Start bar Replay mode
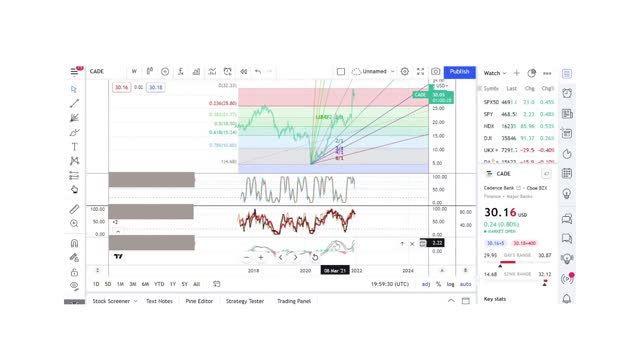Screen dimensions: 640x360 (x=243, y=71)
